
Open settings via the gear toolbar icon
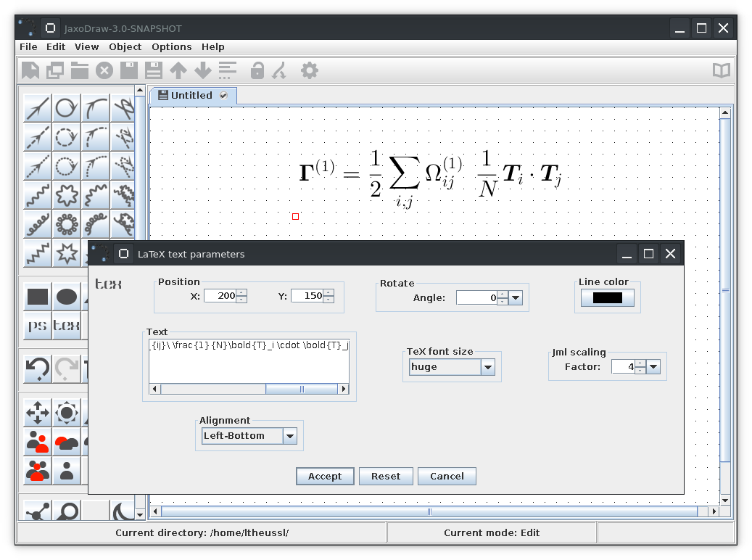(310, 70)
